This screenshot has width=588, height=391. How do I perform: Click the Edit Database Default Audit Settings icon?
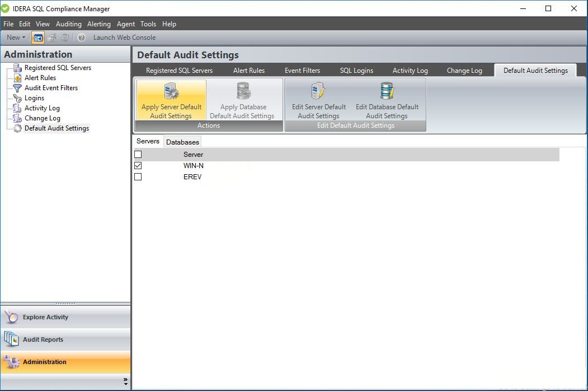coord(387,91)
